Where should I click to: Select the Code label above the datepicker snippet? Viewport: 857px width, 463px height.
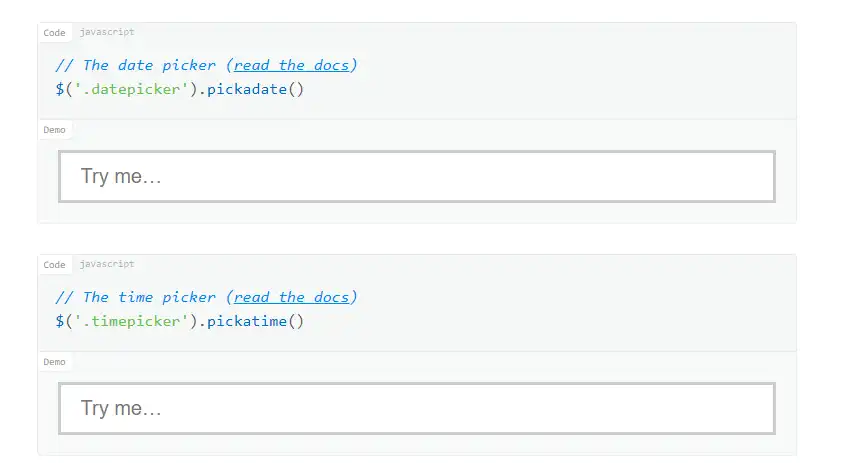point(55,33)
